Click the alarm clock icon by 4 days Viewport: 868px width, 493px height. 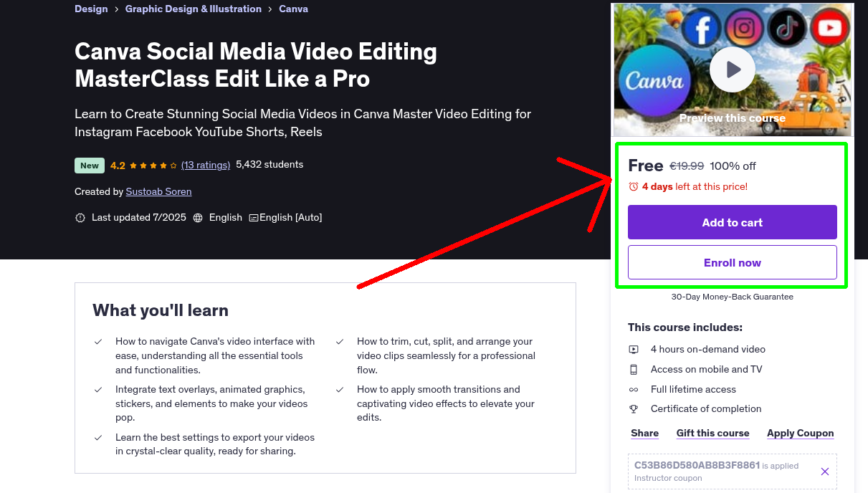click(633, 186)
